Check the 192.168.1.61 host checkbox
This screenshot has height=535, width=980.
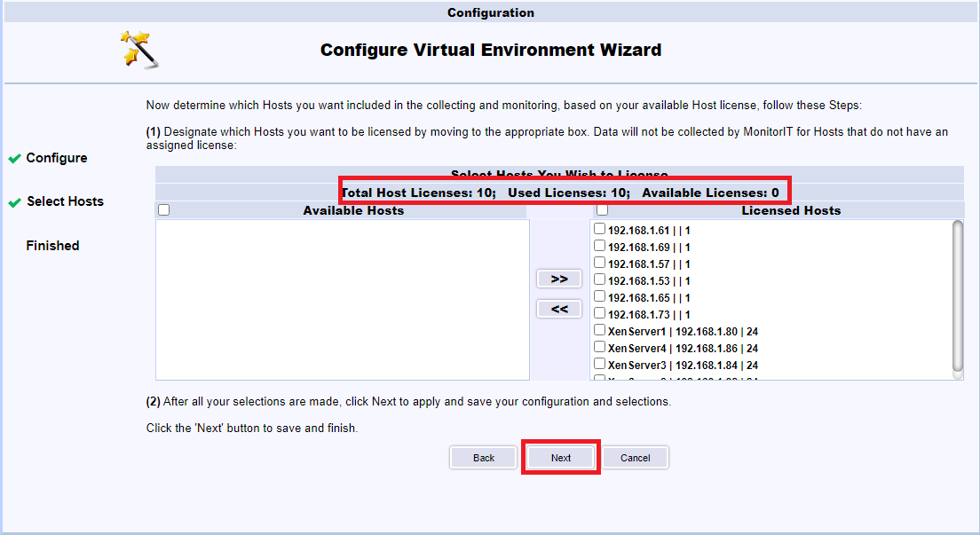(600, 229)
